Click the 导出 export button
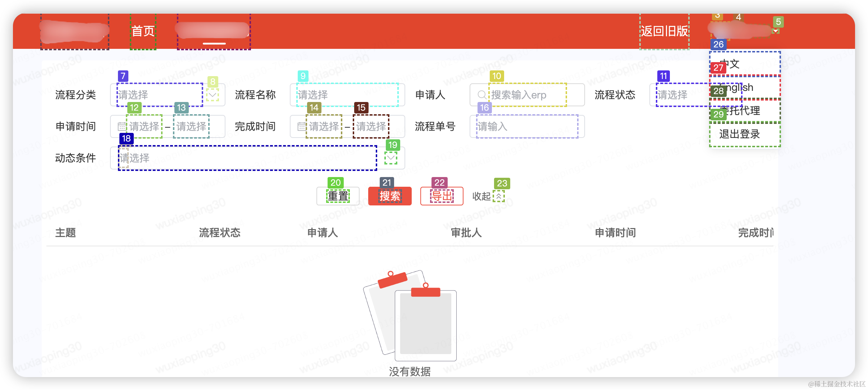Screen dimensions: 868x390 442,196
